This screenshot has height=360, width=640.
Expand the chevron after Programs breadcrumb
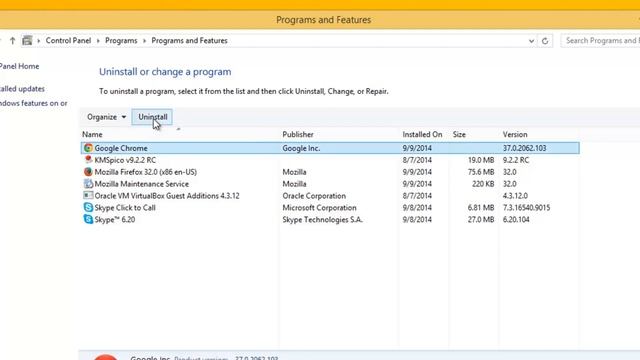pos(144,41)
